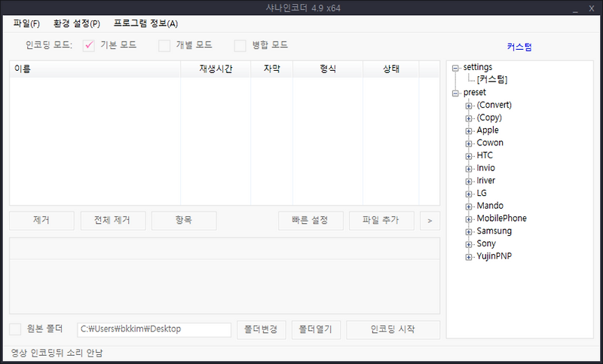Open 빠른 설정 quick settings
Screen dimensions: 603x364
tap(311, 221)
